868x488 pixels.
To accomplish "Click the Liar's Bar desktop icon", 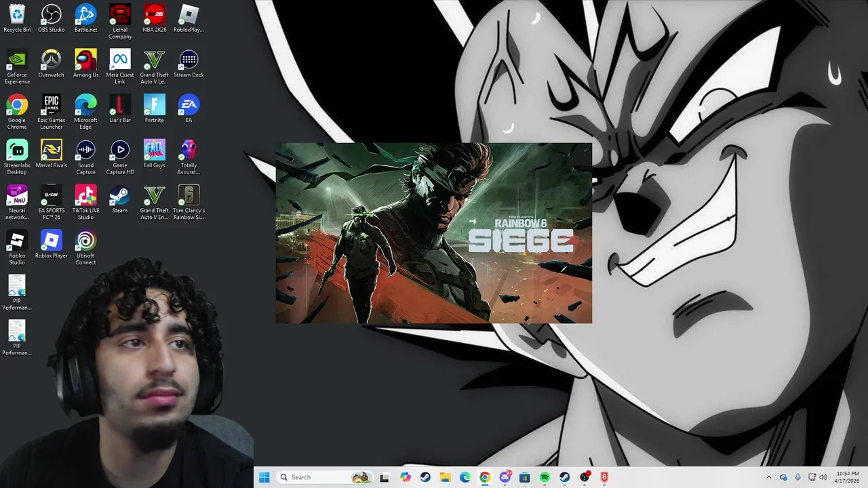I will coord(120,108).
